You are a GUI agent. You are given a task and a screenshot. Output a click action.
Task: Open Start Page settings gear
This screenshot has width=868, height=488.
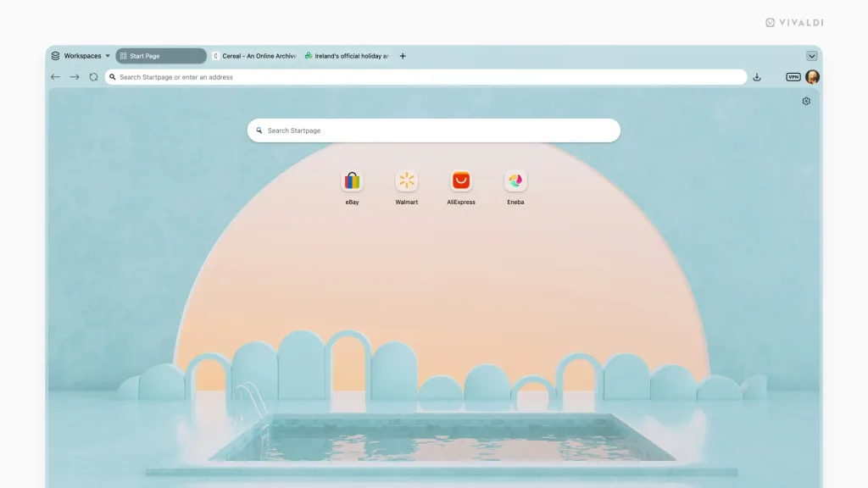pyautogui.click(x=806, y=102)
